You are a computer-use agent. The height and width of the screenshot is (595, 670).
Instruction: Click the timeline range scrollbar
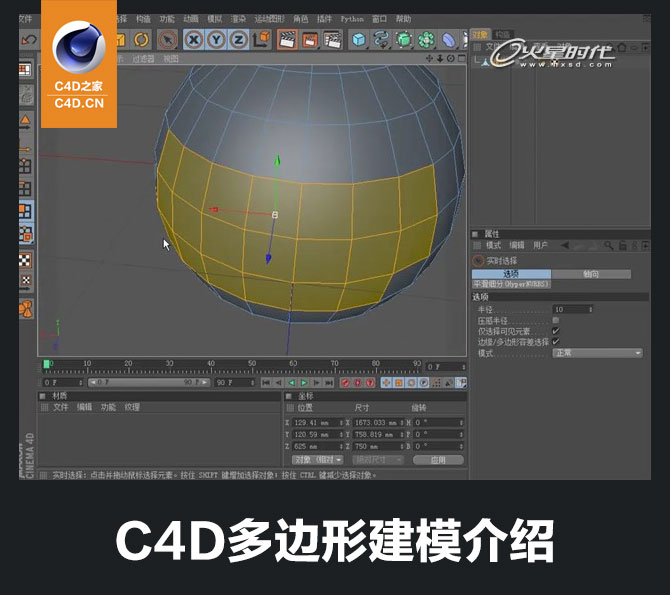pos(149,383)
